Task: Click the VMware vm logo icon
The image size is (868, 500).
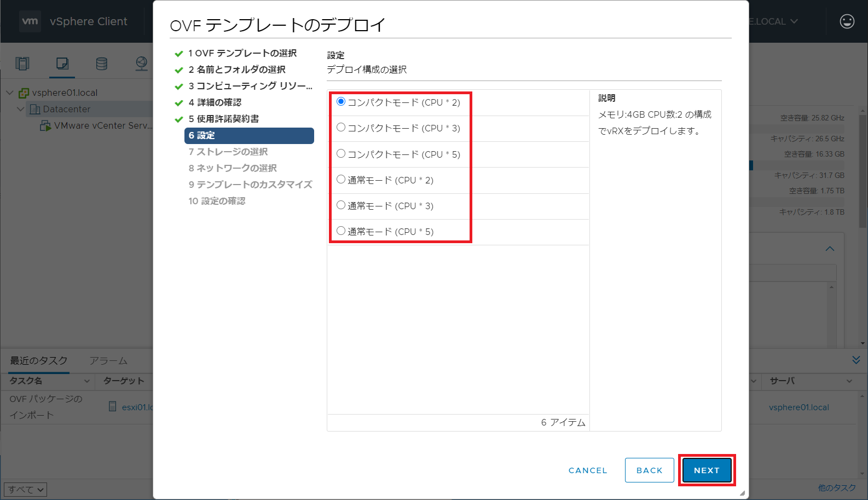Action: [x=30, y=21]
